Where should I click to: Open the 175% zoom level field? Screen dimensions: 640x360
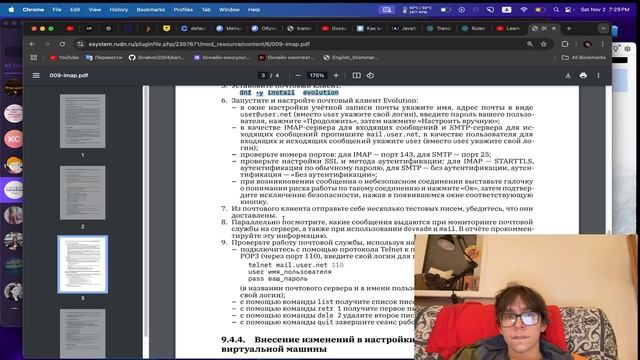317,76
